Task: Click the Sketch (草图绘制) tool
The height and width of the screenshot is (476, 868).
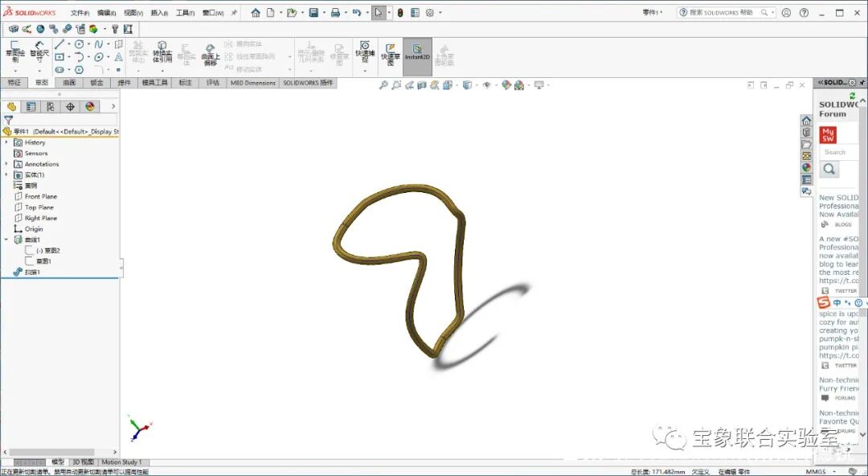Action: coord(15,51)
